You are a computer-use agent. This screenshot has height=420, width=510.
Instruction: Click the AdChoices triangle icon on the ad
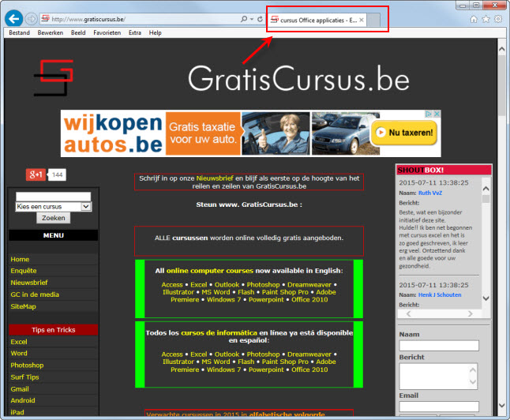coord(429,114)
